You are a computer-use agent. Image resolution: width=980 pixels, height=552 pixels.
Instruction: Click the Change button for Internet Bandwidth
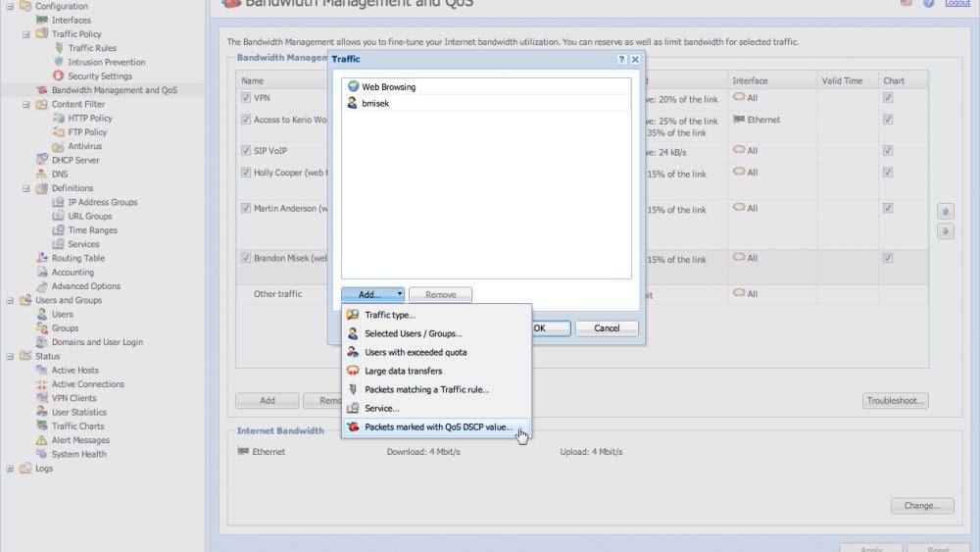[921, 506]
